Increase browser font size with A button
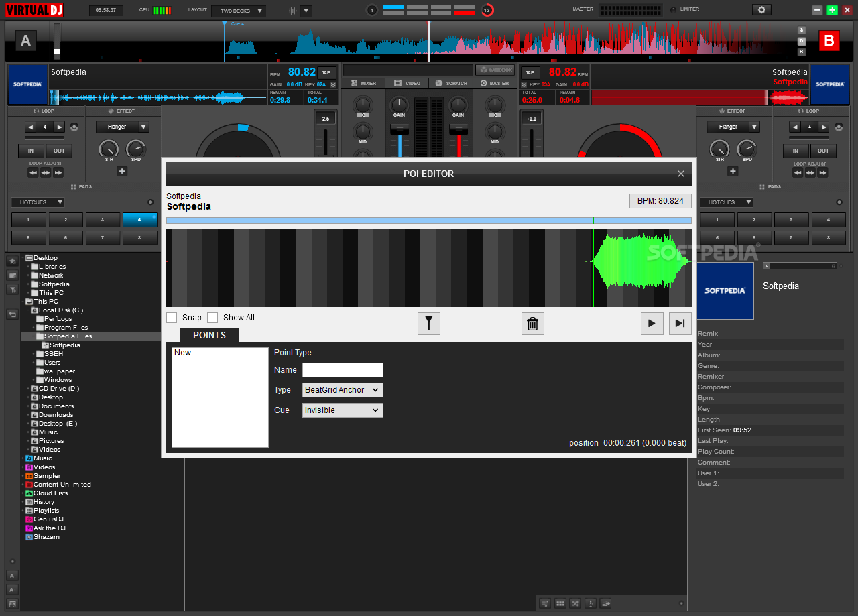Screen dimensions: 858x616 coord(12,575)
